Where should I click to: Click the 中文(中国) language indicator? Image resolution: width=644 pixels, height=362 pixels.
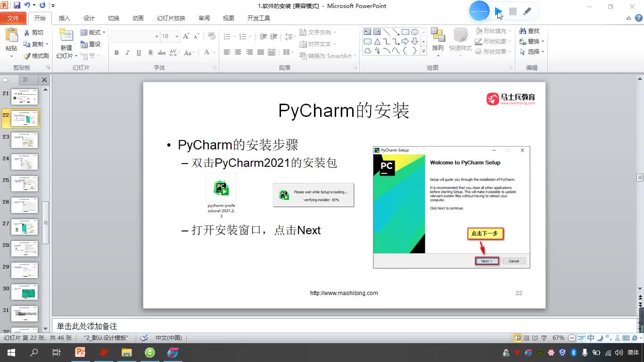pyautogui.click(x=169, y=338)
